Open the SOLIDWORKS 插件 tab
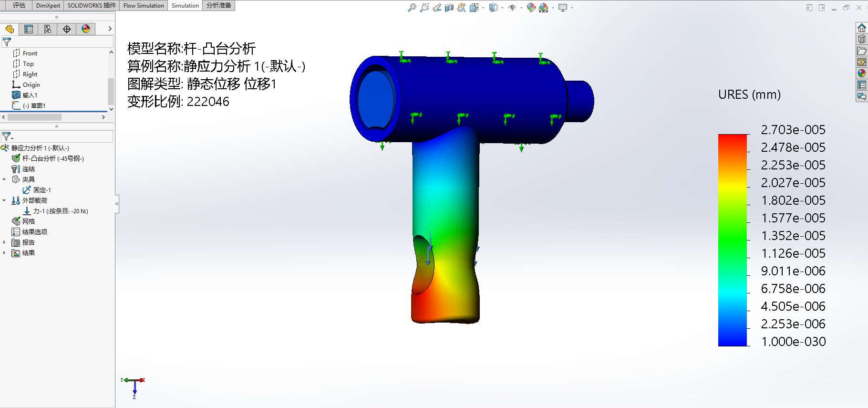Viewport: 868px width, 408px height. click(92, 5)
